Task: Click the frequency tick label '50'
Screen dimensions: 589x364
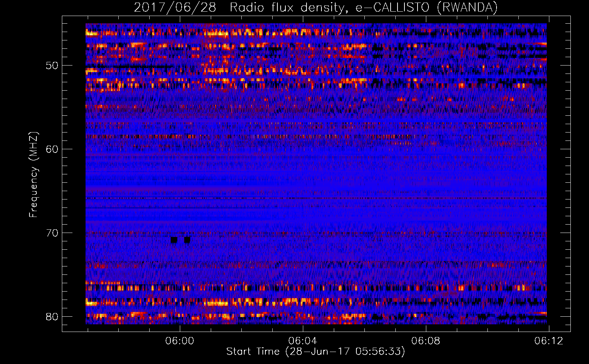Action: [52, 66]
